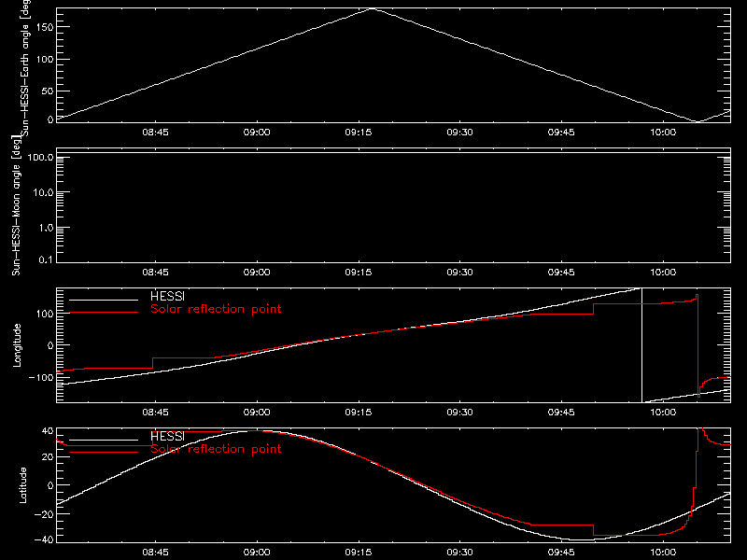Image resolution: width=747 pixels, height=560 pixels.
Task: Click white legend line sample in Longitude plot
Action: click(104, 300)
